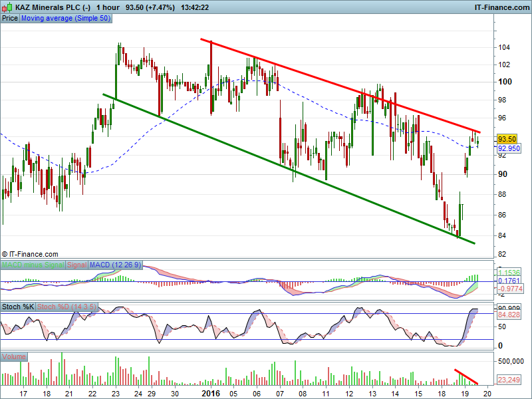532x399 pixels.
Task: Click the 0.1761 MACD value tag
Action: pos(509,281)
